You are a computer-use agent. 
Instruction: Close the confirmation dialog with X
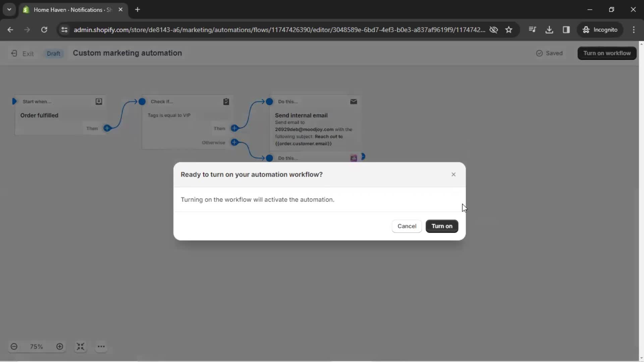(x=453, y=174)
